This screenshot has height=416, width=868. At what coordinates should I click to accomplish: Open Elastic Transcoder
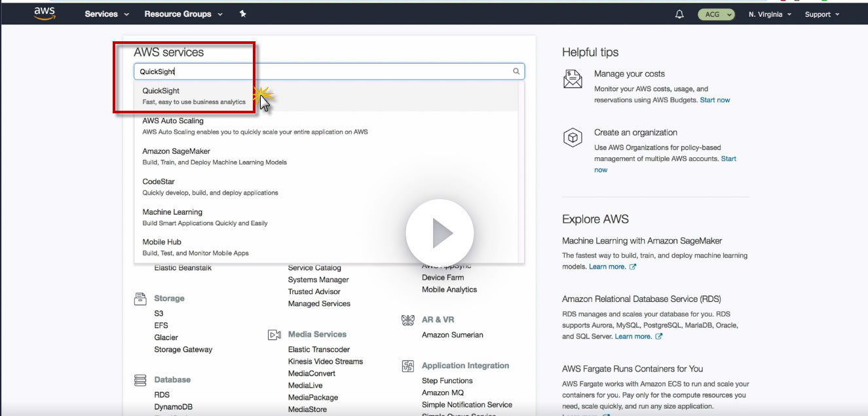pos(319,350)
